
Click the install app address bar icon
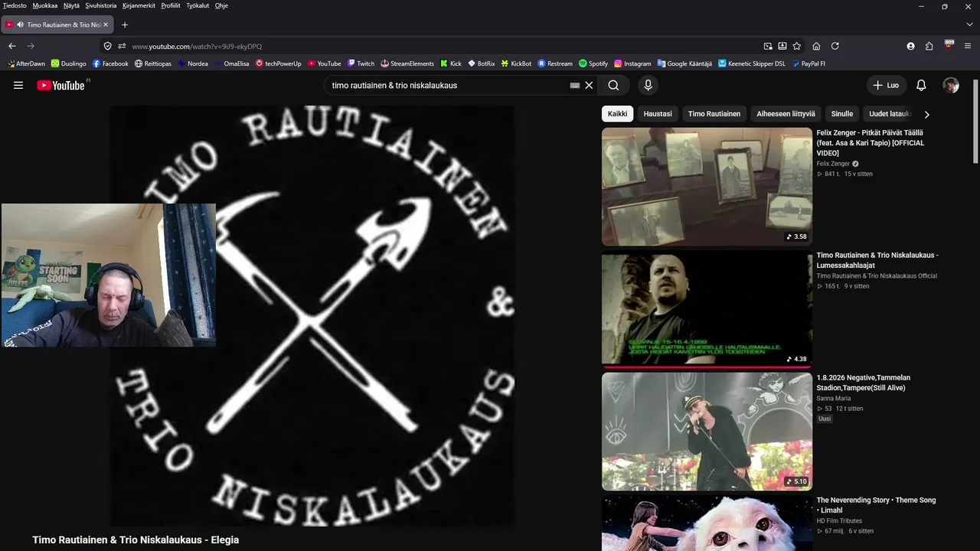tap(782, 46)
